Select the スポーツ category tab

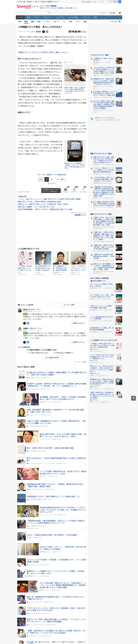56,21
